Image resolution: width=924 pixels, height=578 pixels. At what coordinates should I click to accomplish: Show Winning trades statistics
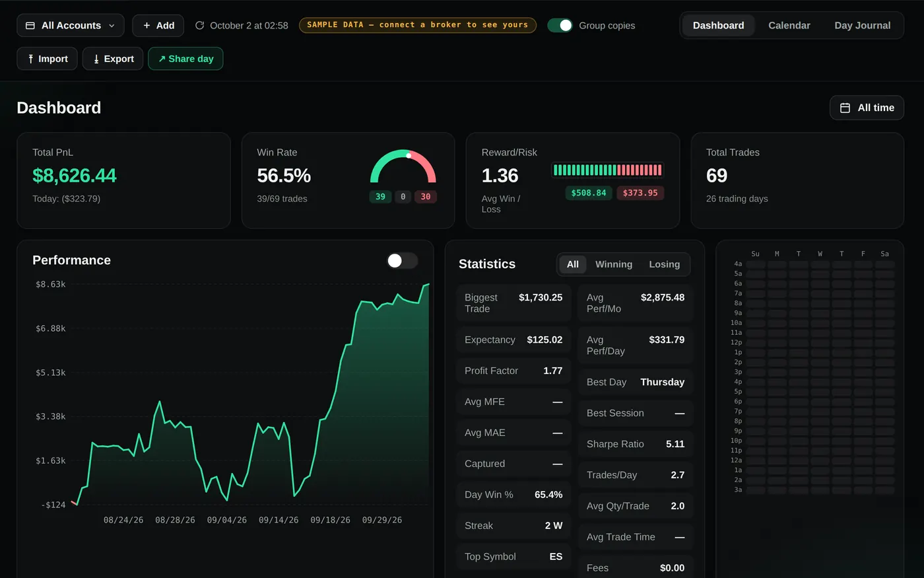(614, 264)
